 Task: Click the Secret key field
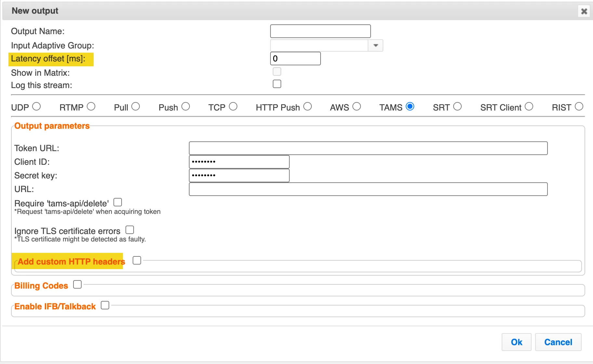pos(239,175)
